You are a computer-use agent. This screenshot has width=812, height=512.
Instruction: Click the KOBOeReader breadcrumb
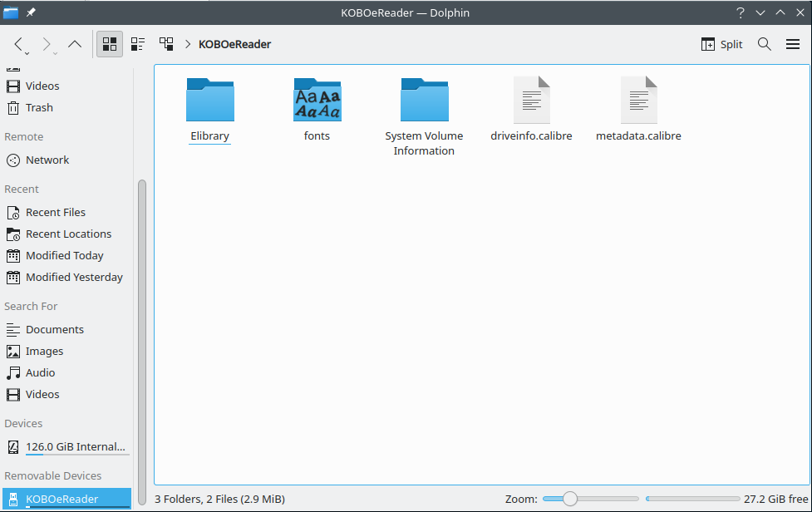[234, 45]
